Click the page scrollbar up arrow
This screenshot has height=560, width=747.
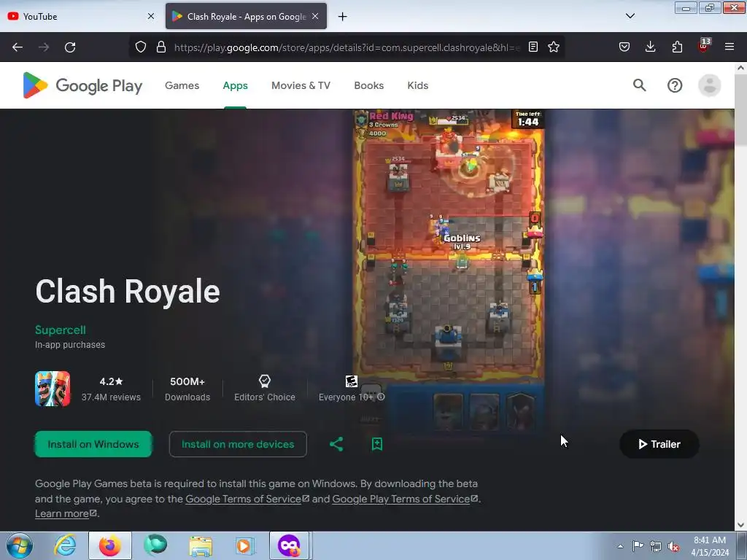tap(740, 68)
